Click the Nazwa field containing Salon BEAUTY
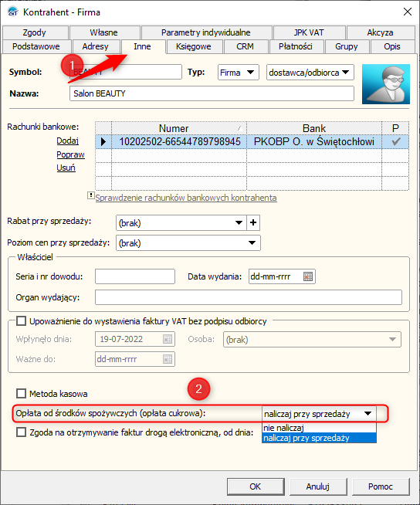420x505 pixels. coord(212,93)
